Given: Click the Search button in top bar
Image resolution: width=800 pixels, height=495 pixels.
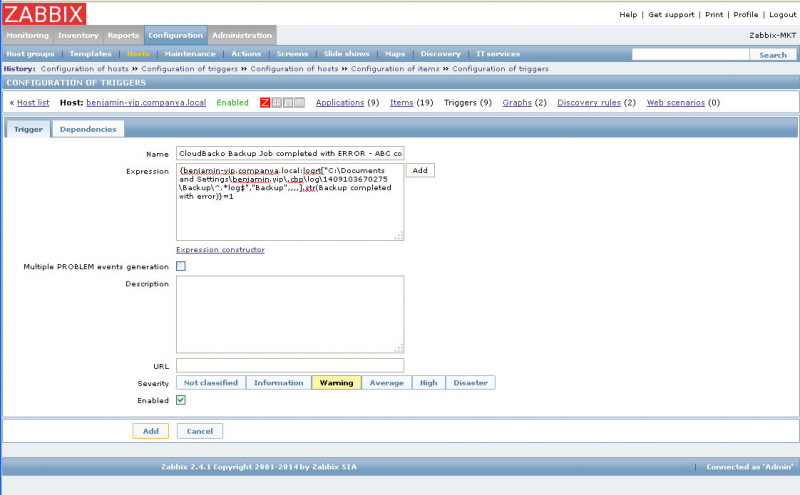Looking at the screenshot, I should (773, 55).
